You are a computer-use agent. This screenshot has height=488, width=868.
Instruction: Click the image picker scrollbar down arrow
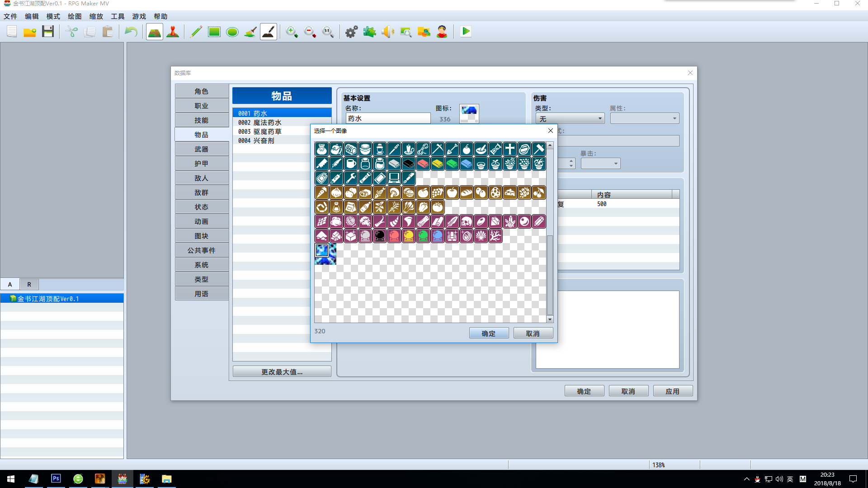pos(550,319)
